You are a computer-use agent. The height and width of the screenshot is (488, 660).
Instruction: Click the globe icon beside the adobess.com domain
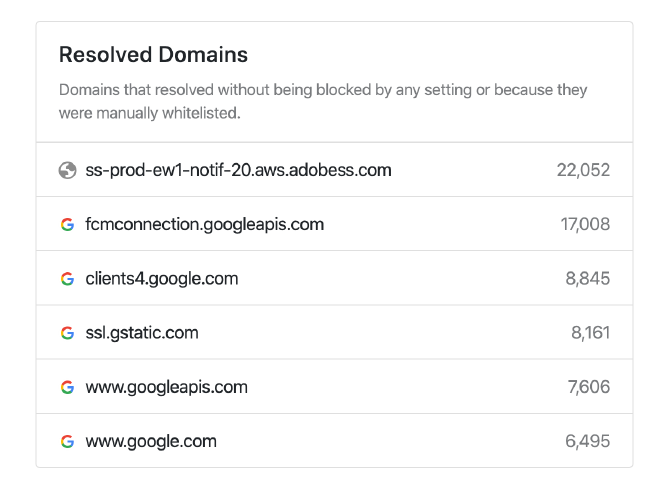tap(67, 170)
